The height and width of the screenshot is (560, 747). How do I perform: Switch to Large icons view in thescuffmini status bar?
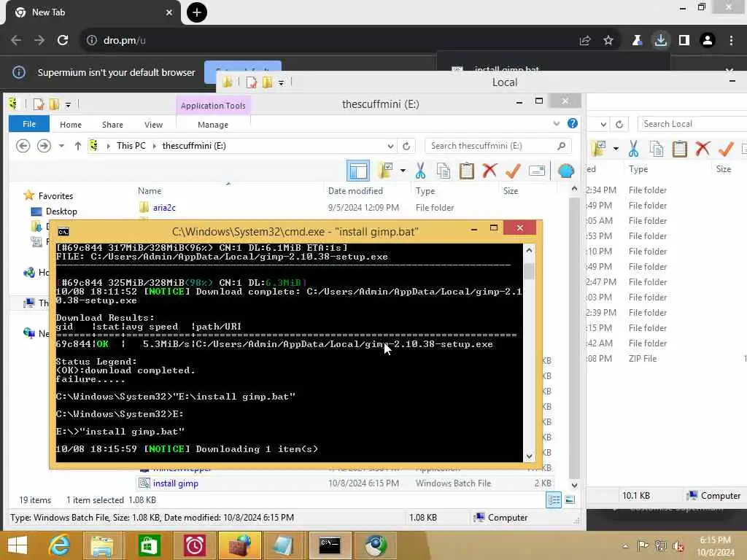(x=570, y=499)
